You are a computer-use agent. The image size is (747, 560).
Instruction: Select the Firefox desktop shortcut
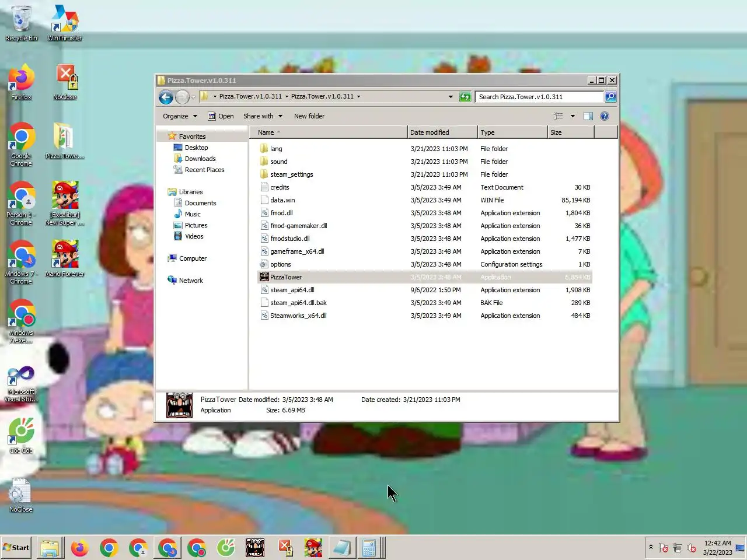tap(21, 82)
